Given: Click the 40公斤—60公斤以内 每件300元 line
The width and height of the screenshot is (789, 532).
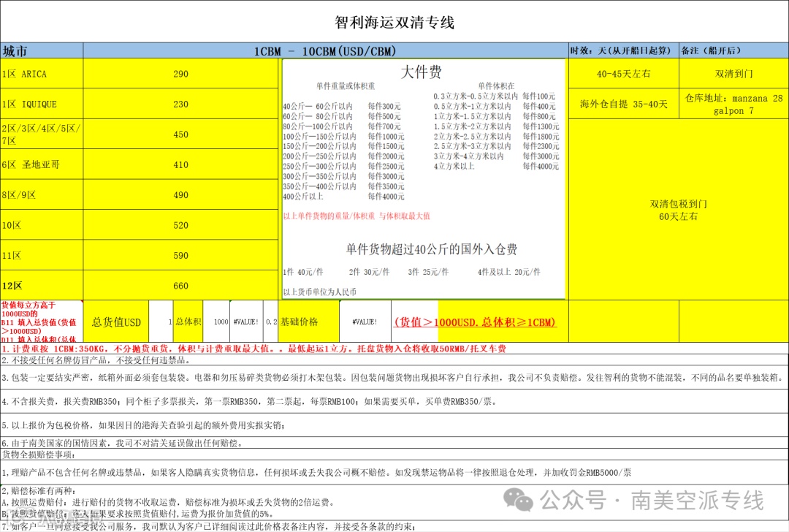Looking at the screenshot, I should click(342, 106).
